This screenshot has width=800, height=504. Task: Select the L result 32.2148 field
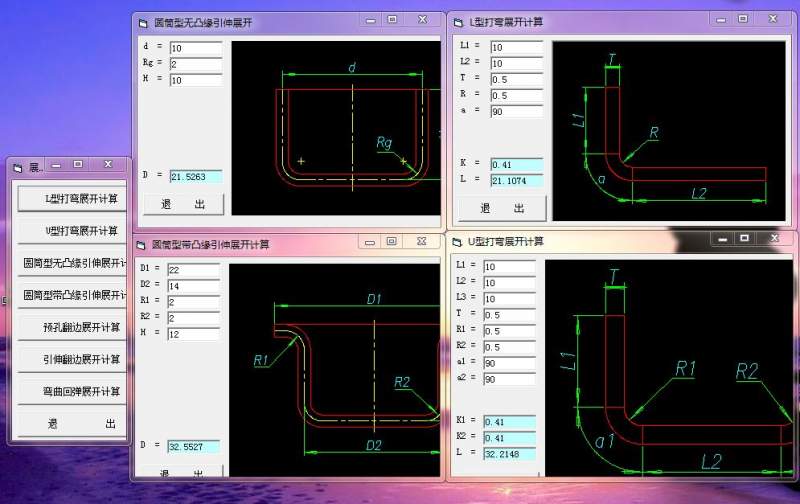pos(509,453)
